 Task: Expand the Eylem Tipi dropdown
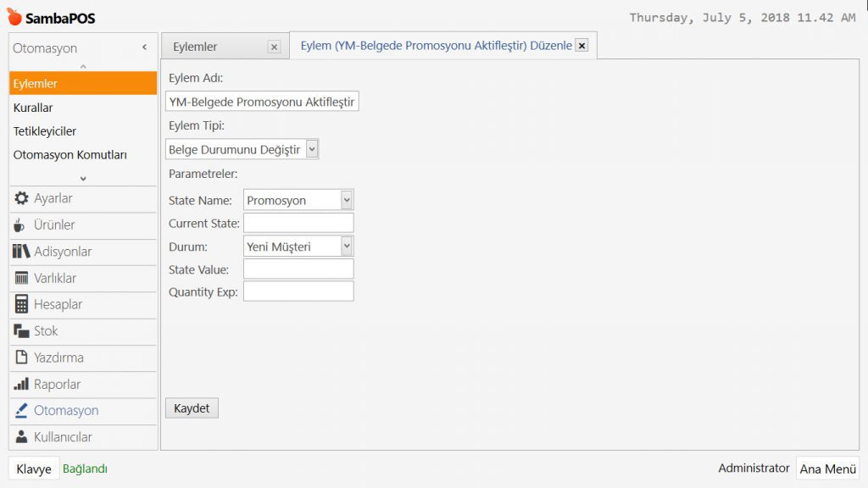click(x=312, y=149)
